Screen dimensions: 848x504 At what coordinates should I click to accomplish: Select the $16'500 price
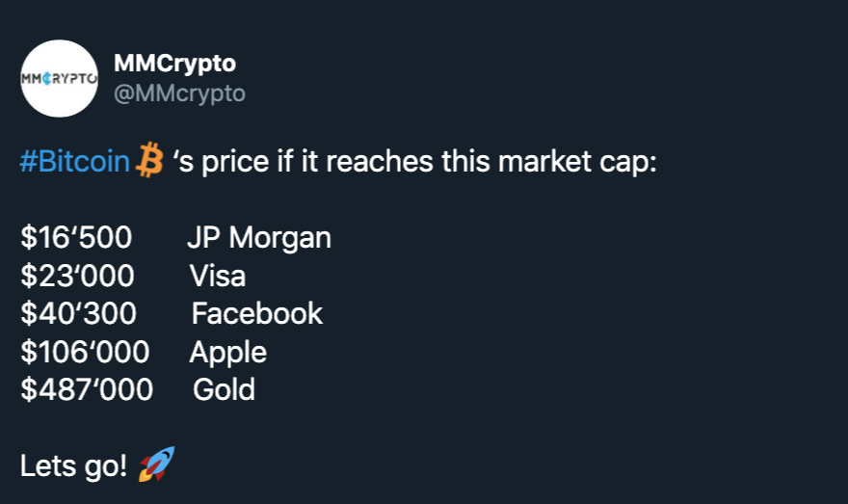click(76, 237)
